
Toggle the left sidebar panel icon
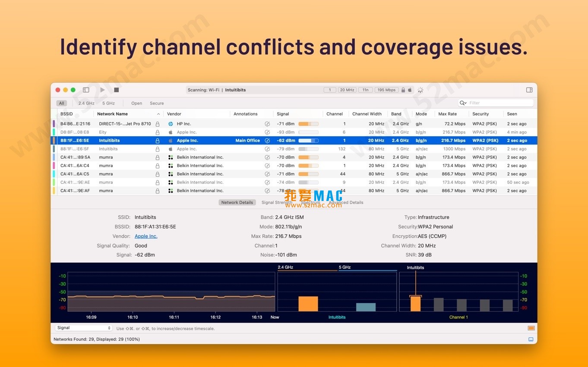[x=86, y=90]
